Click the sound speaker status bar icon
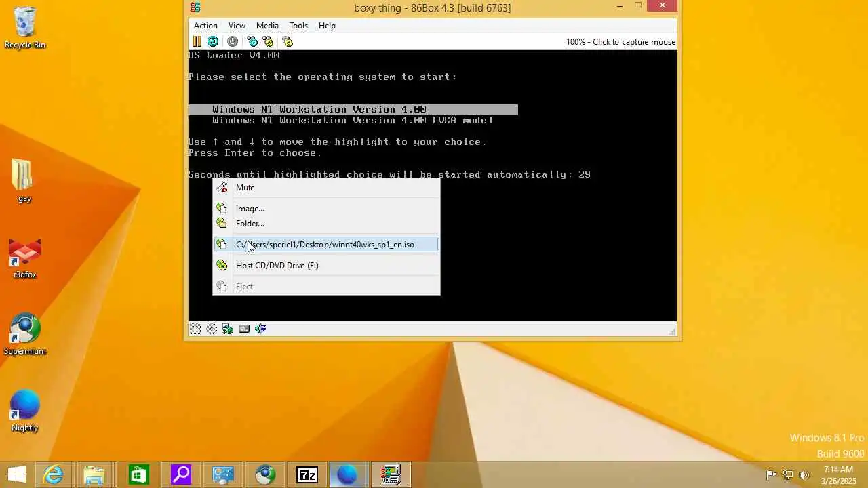 260,329
